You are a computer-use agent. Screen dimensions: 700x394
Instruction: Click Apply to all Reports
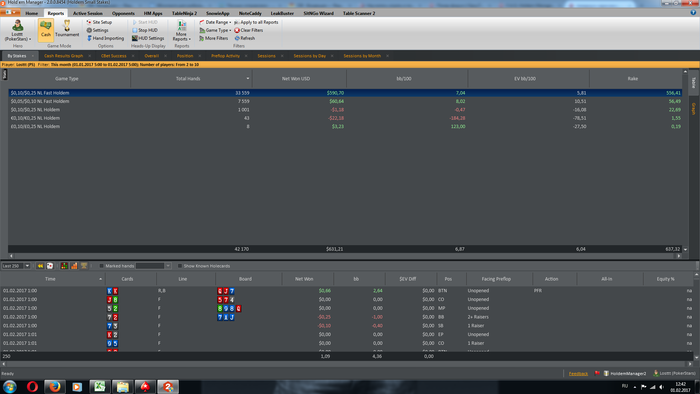256,22
